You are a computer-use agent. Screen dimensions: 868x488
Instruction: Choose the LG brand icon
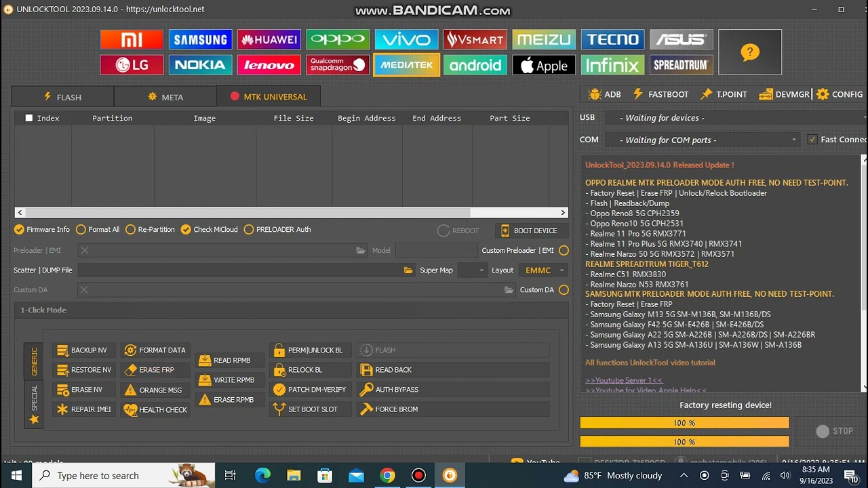coord(132,65)
